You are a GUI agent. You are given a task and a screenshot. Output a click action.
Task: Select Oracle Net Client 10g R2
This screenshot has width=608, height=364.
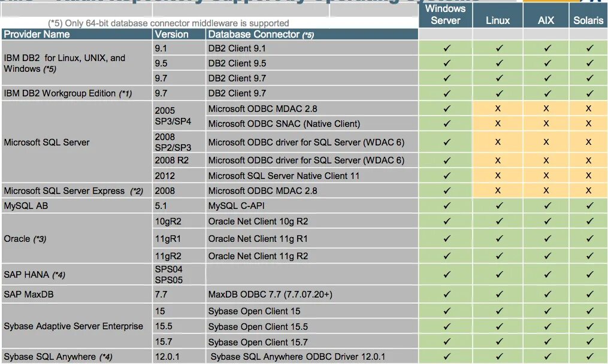tap(311, 222)
